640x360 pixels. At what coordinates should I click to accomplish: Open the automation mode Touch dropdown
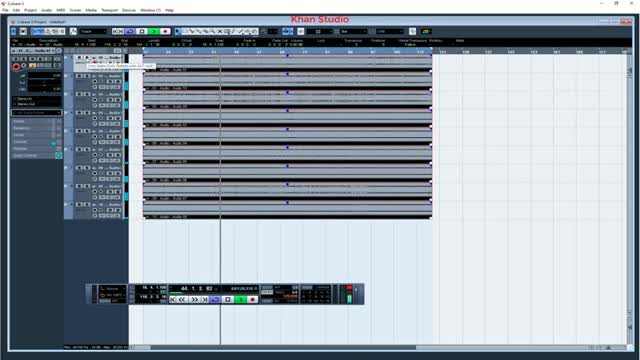[x=93, y=31]
